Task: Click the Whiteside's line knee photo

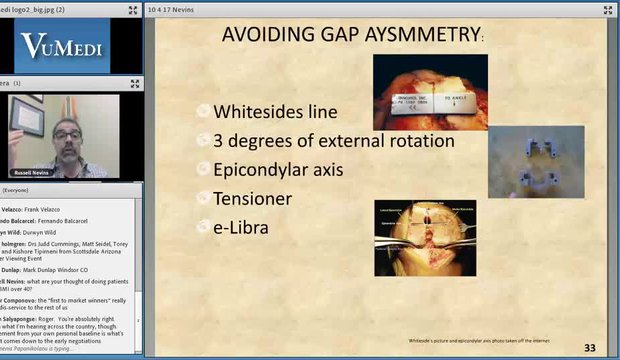Action: click(430, 92)
